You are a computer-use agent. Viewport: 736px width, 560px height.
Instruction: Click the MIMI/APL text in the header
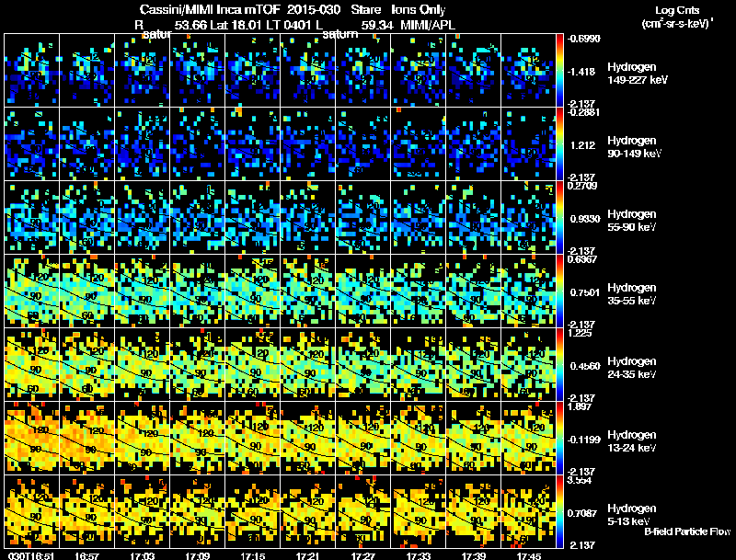428,25
